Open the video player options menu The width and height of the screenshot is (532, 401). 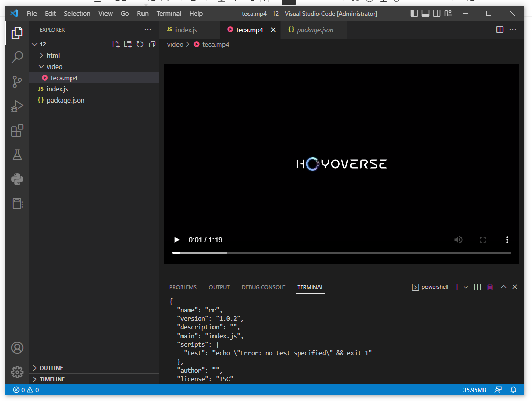[x=507, y=240]
